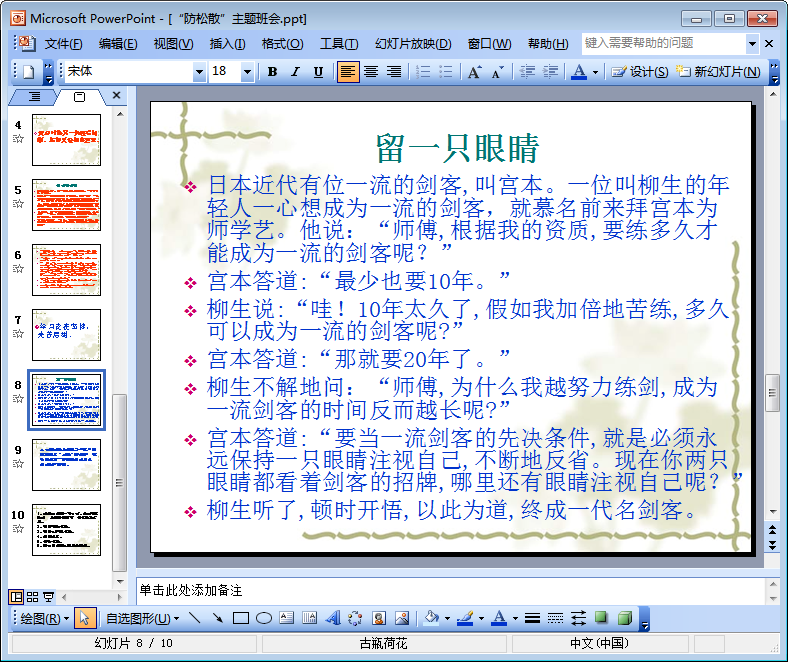The height and width of the screenshot is (662, 788).
Task: Switch to the Slides thumbnail tab
Action: 79,97
